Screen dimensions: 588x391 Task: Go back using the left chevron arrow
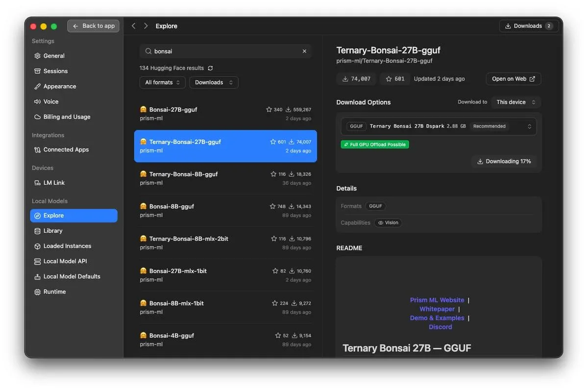133,26
